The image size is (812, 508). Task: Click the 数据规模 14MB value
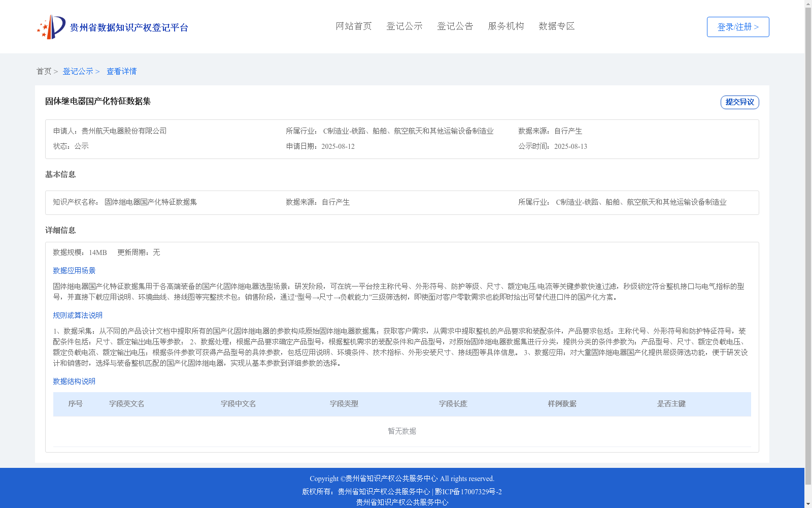(x=98, y=252)
